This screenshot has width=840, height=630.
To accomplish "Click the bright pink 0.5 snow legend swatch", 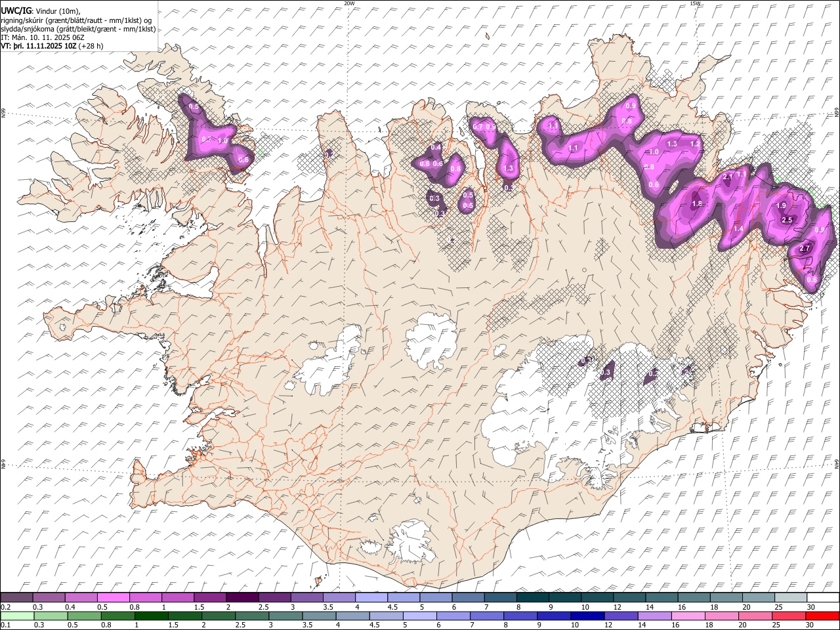I will click(114, 598).
